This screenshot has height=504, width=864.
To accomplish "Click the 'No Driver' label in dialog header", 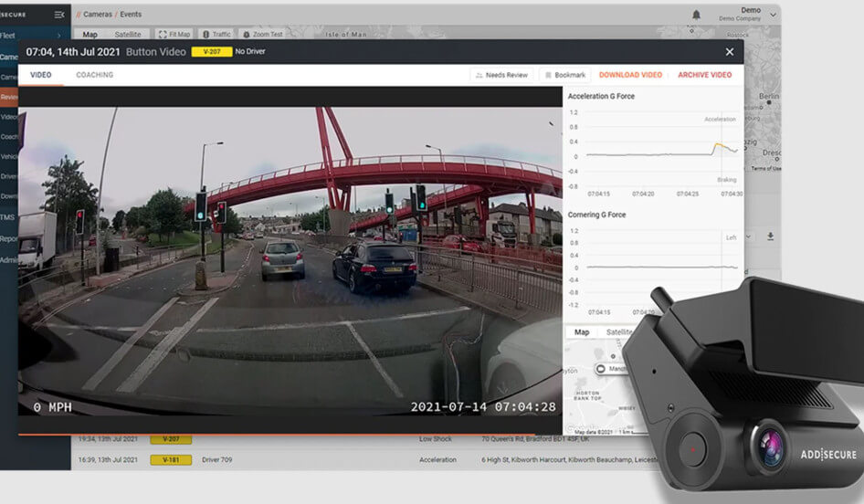I will (x=250, y=51).
